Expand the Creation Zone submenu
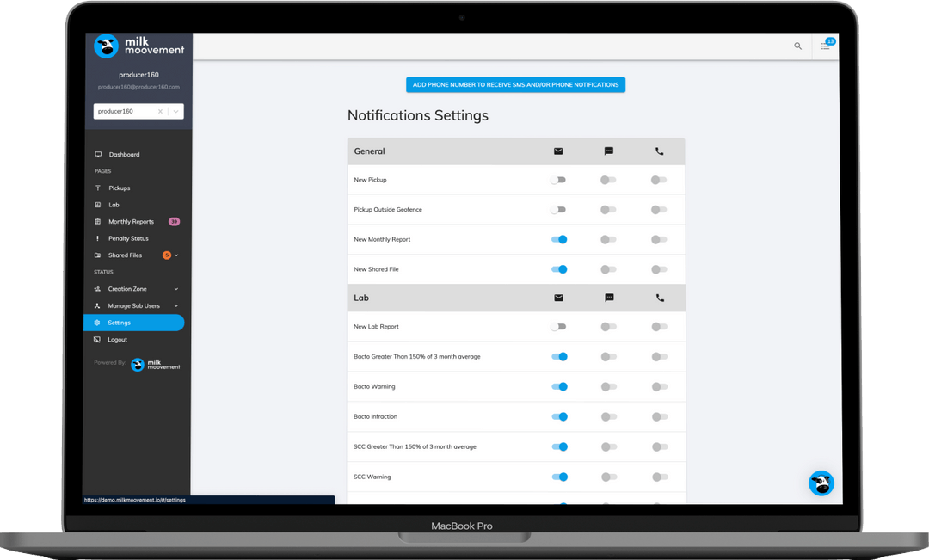This screenshot has height=560, width=929. point(176,289)
